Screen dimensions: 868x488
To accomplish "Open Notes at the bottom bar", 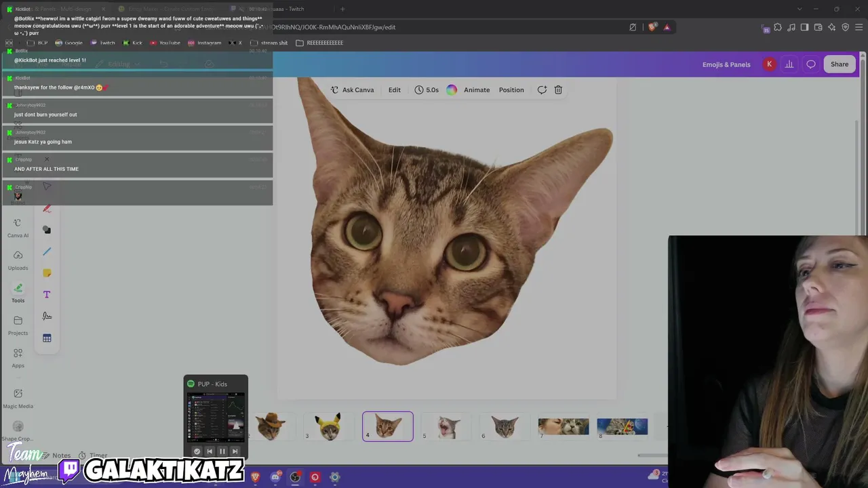I will [x=57, y=455].
